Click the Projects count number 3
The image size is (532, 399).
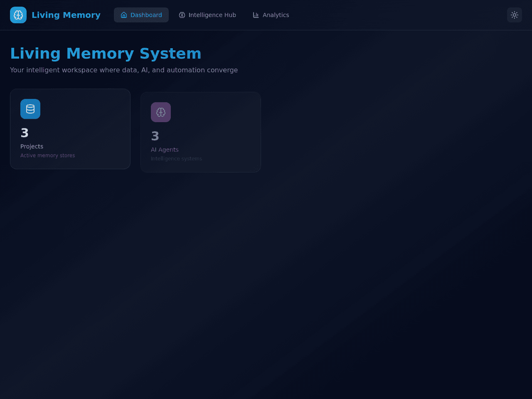pos(25,133)
